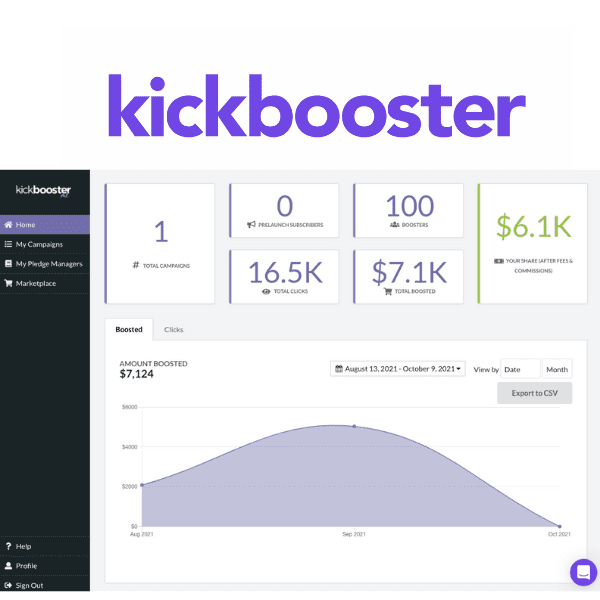Select the Boosted tab
The height and width of the screenshot is (600, 600).
tap(129, 329)
